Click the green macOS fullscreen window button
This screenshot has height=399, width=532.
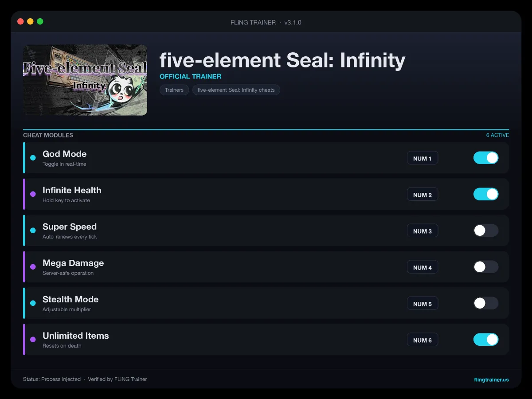(40, 21)
